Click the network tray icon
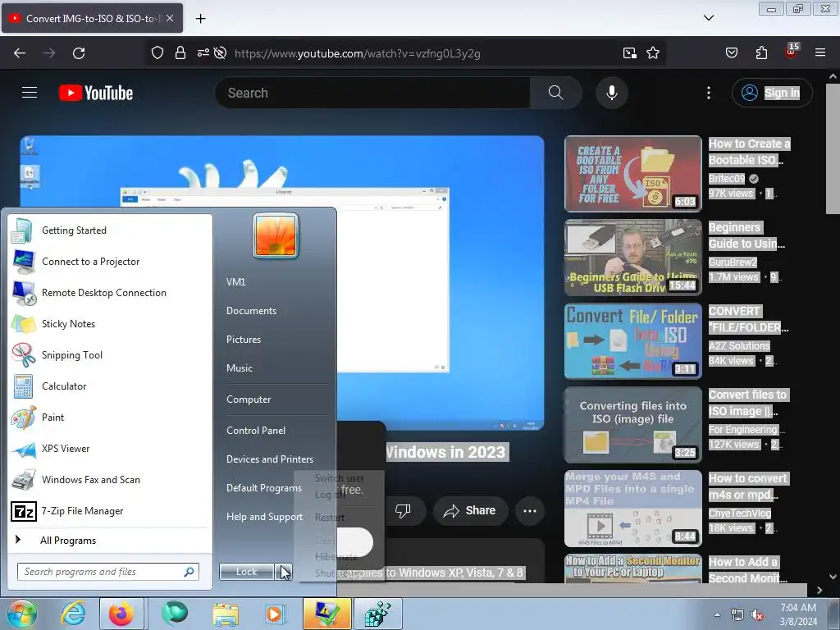 coord(737,615)
